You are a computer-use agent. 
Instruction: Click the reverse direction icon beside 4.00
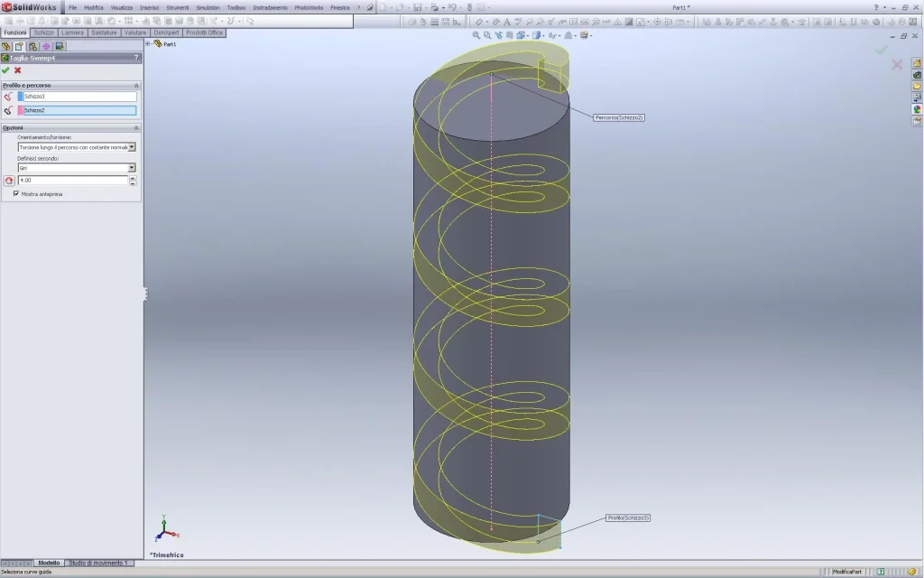click(9, 181)
